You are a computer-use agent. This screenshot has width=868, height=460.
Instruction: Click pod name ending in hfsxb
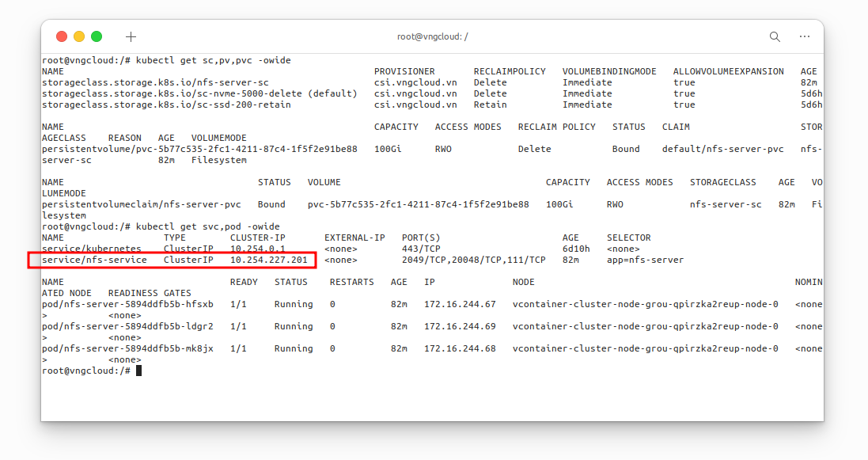[127, 304]
